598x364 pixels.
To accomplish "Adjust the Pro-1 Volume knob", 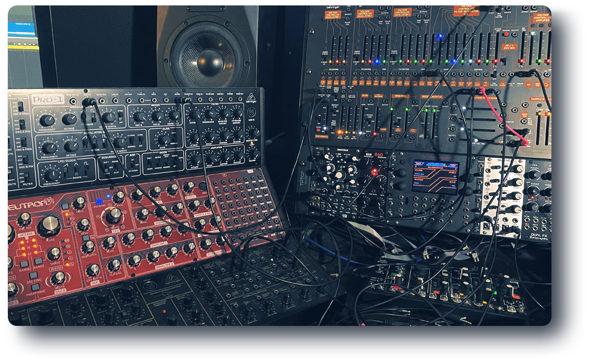I will [x=255, y=154].
